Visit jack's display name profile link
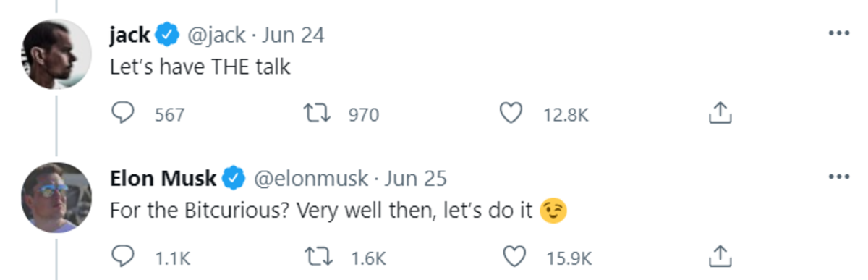868x280 pixels. point(130,34)
